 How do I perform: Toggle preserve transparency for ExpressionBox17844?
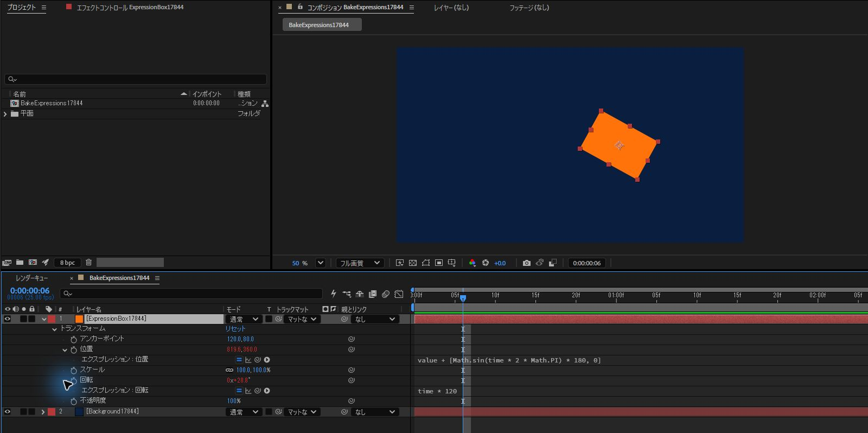click(269, 319)
